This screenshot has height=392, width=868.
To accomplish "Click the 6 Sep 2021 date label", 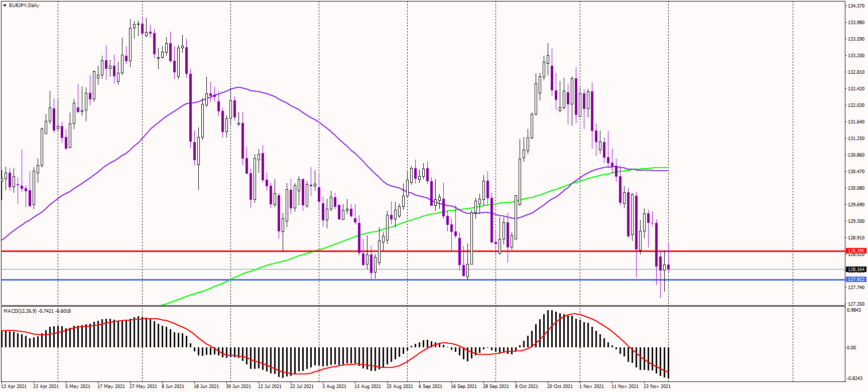I will 430,386.
